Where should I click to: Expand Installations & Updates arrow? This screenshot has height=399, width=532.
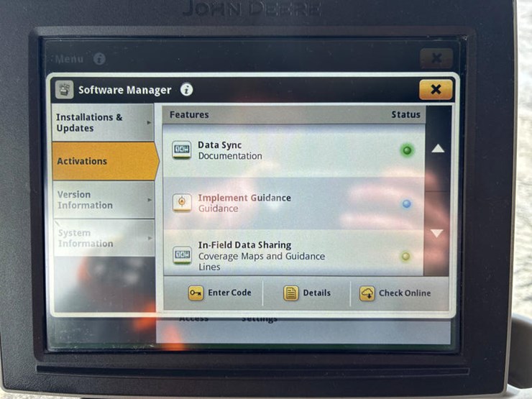tap(149, 122)
